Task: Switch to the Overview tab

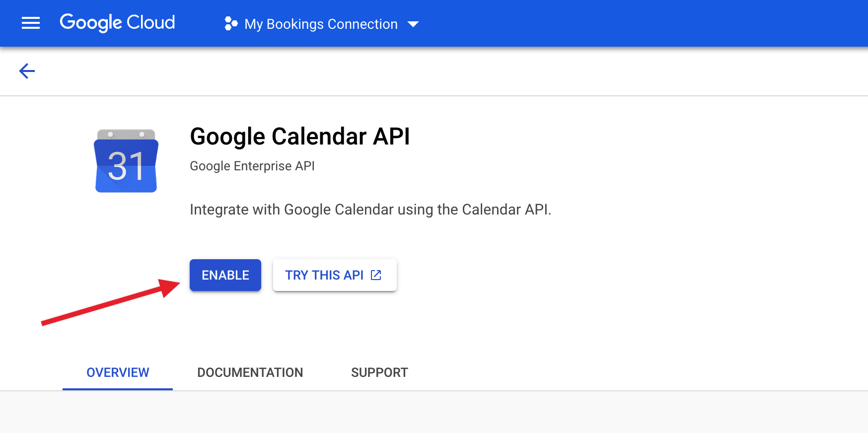Action: coord(118,372)
